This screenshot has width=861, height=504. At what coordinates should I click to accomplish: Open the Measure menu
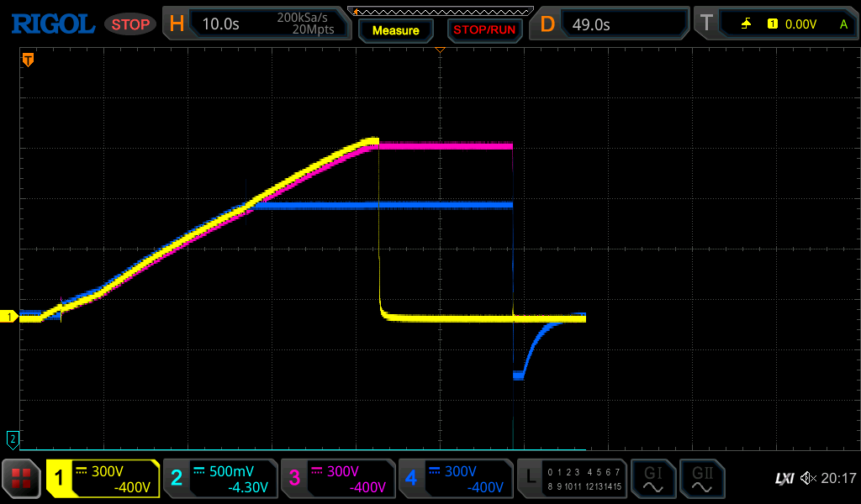pyautogui.click(x=395, y=30)
